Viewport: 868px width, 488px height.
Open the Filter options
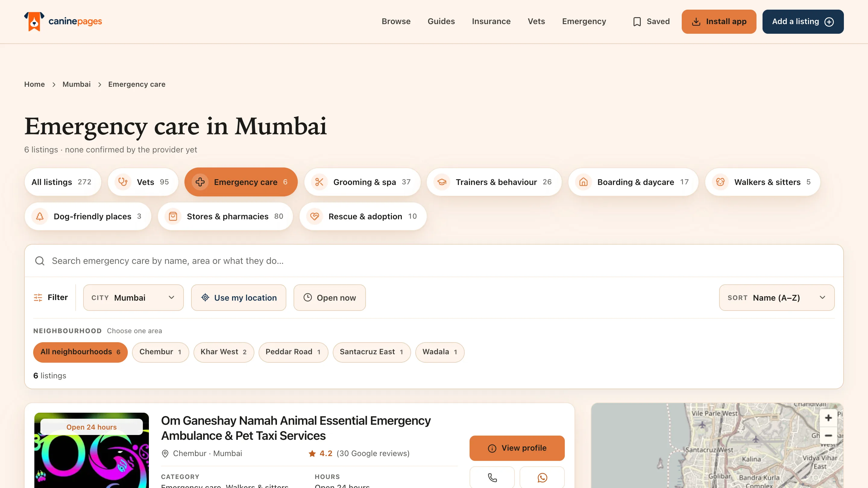(51, 297)
